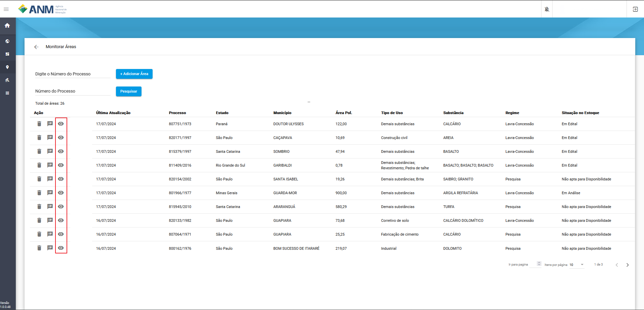Screen dimensions: 644x310
Task: Select the map pin sidebar icon
Action: point(7,67)
